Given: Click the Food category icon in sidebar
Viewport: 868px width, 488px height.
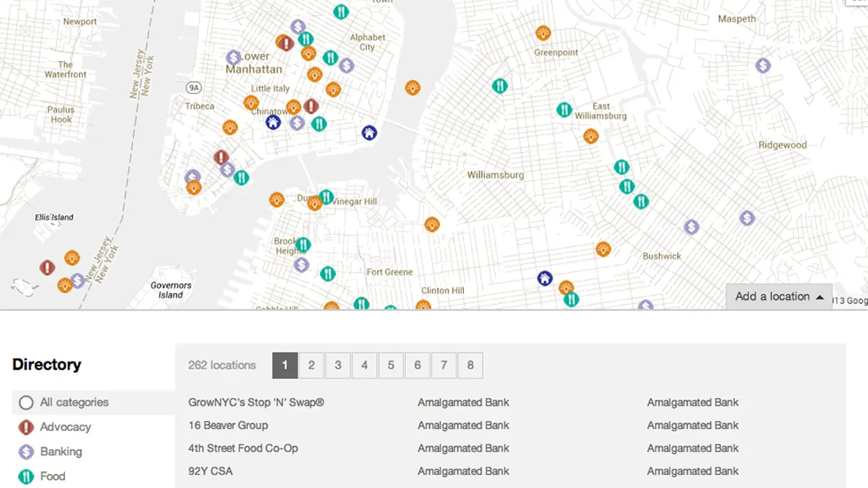Looking at the screenshot, I should pos(26,476).
